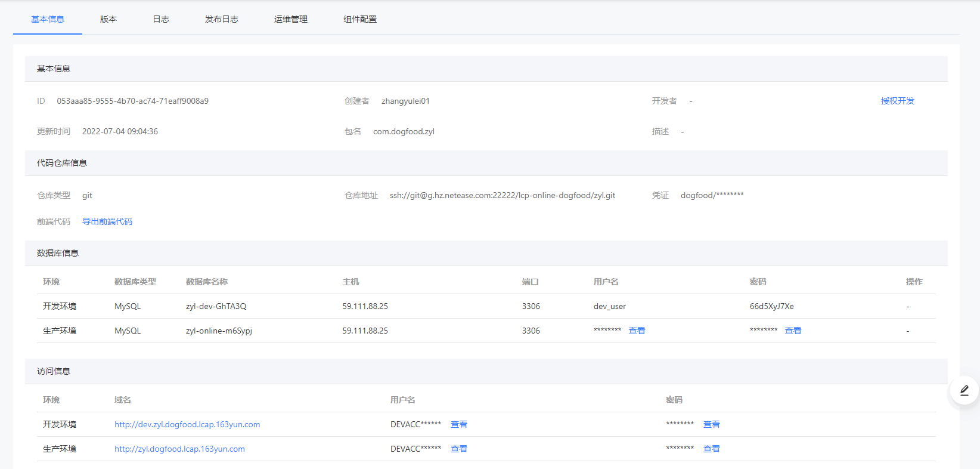980x469 pixels.
Task: Click port 3306 in the 生产环境 database row
Action: [531, 331]
